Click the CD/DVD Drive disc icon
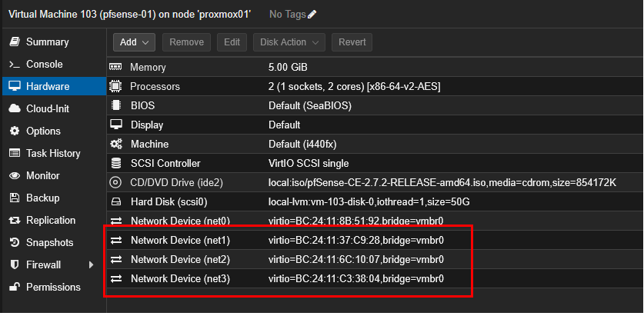Viewport: 644px width, 316px height. point(116,182)
